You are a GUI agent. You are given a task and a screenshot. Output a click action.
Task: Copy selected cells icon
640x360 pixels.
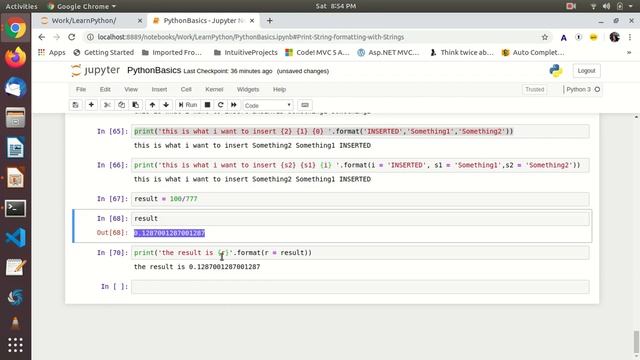(x=121, y=105)
